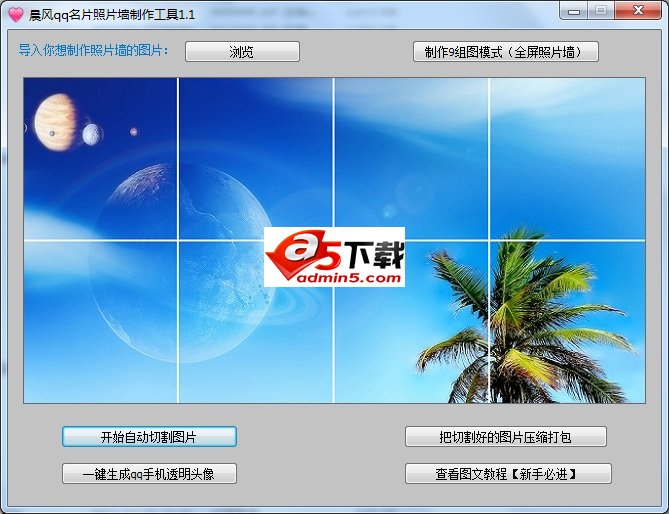Generate 一键生成qq手机透明头像

coord(149,473)
